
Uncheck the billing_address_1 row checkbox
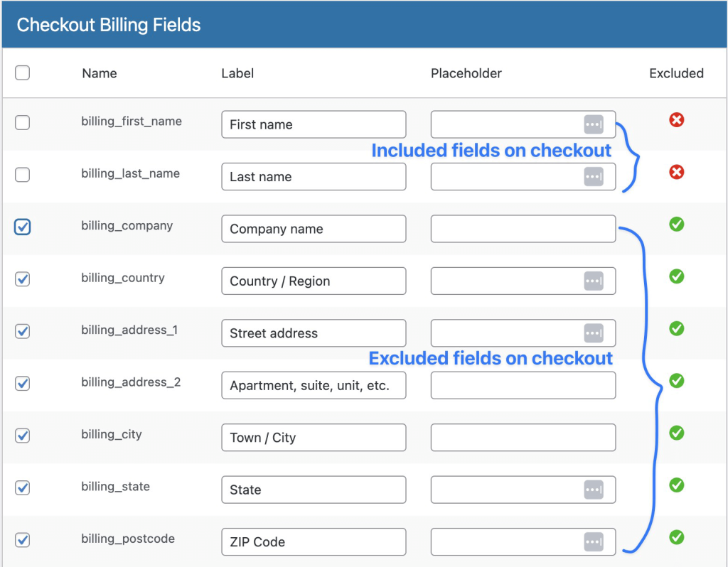tap(22, 331)
